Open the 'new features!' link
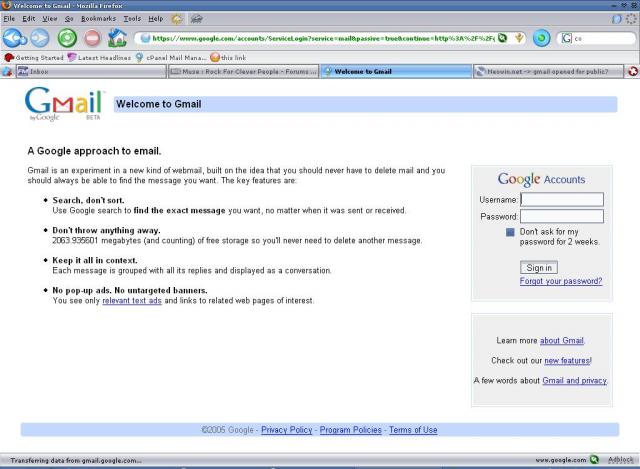 568,360
